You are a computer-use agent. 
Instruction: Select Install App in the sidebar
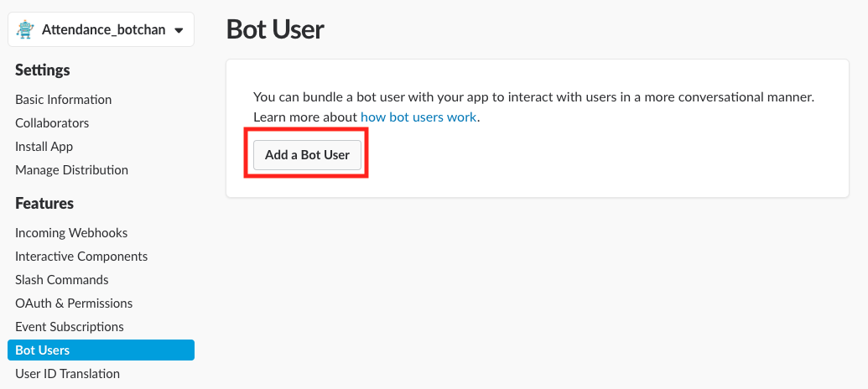coord(44,147)
